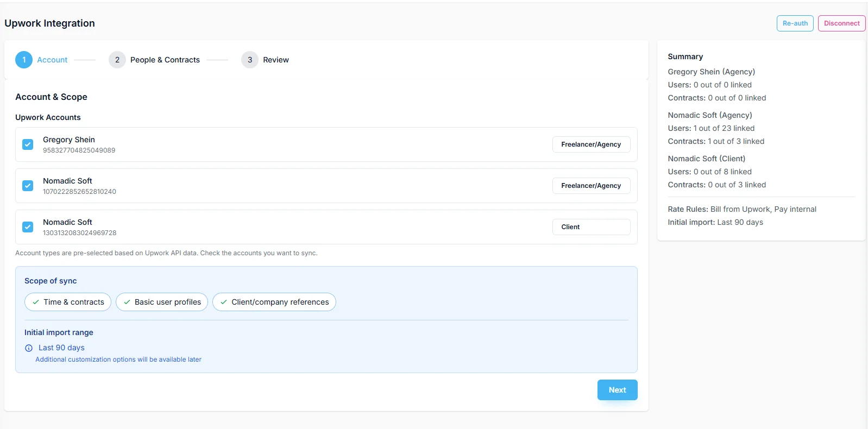Screen dimensions: 868x429
Task: Click account ID 1303132083024969728
Action: click(x=79, y=233)
